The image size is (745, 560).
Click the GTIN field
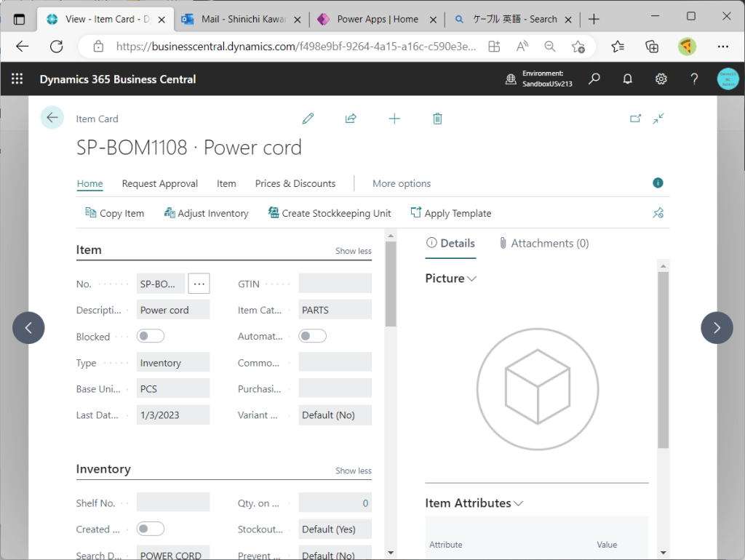point(335,284)
